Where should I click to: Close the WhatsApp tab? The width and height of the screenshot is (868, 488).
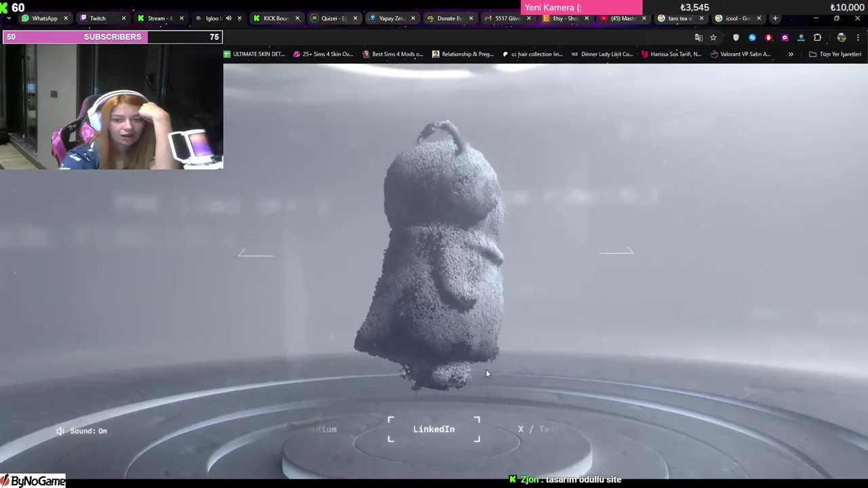[x=66, y=18]
